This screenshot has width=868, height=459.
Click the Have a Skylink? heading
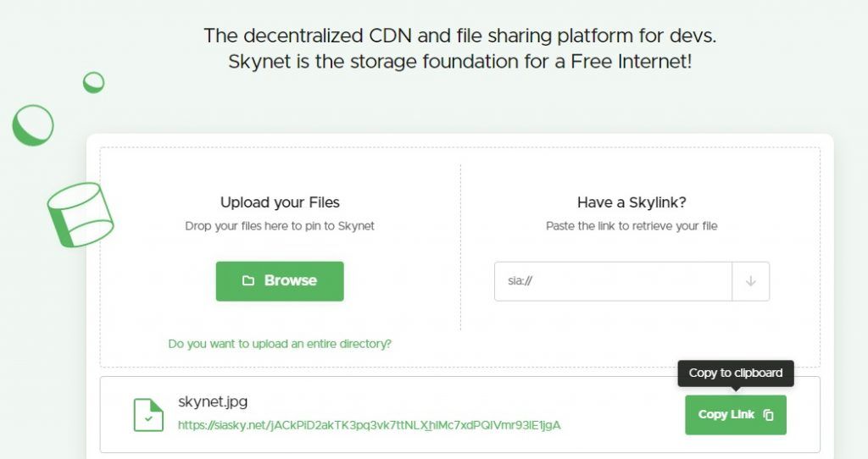pyautogui.click(x=632, y=202)
